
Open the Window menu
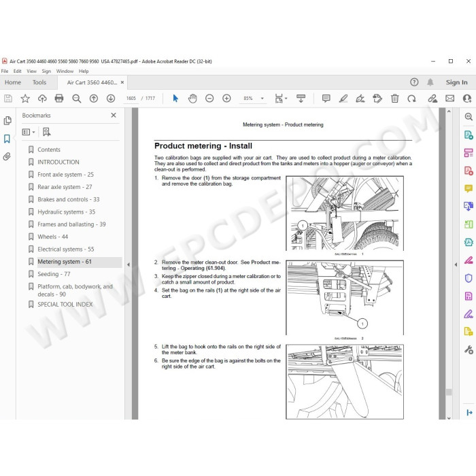tap(65, 71)
